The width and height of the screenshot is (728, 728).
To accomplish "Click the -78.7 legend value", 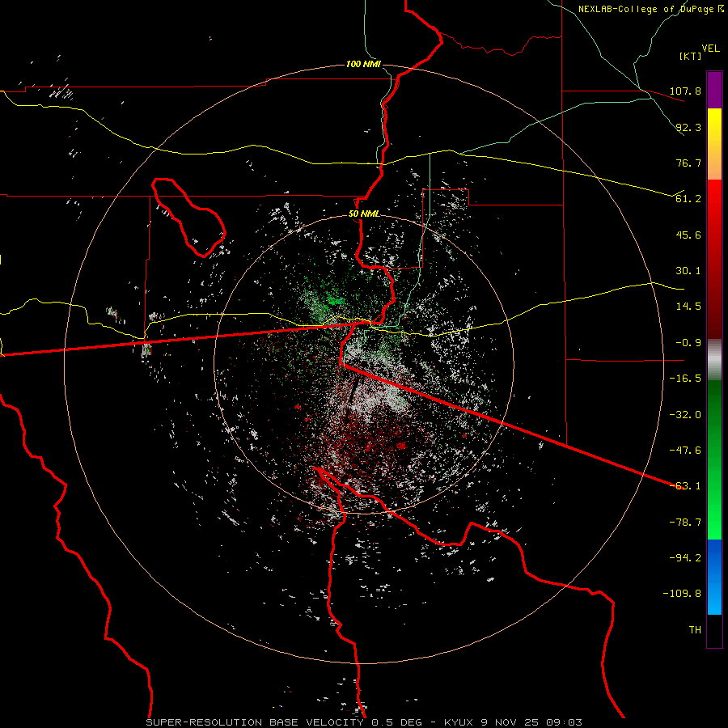I will 685,523.
